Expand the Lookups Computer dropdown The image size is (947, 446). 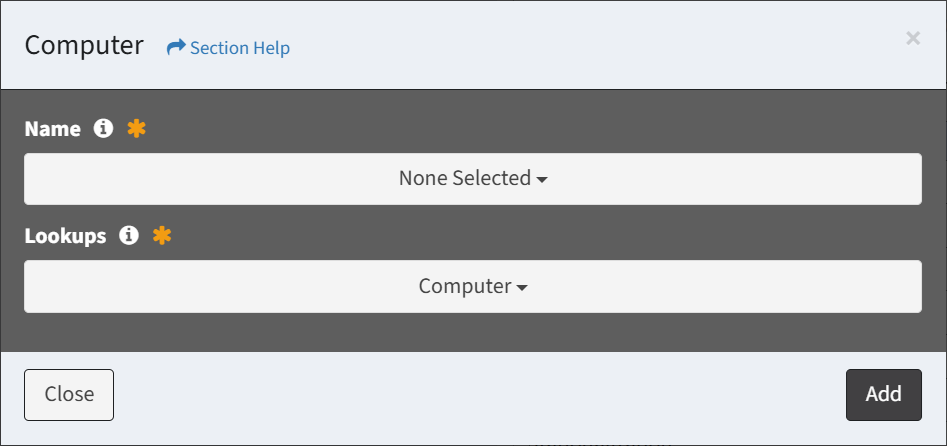point(465,286)
